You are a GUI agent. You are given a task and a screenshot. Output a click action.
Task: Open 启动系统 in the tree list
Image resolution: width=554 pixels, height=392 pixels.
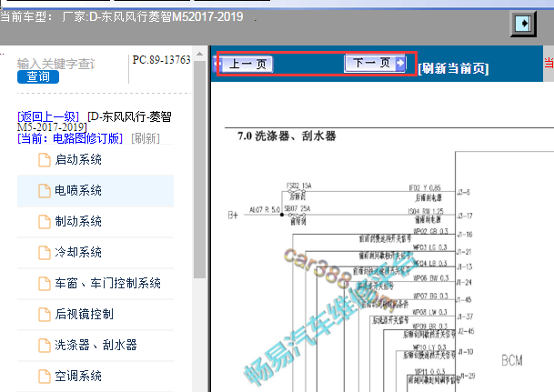tap(96, 160)
